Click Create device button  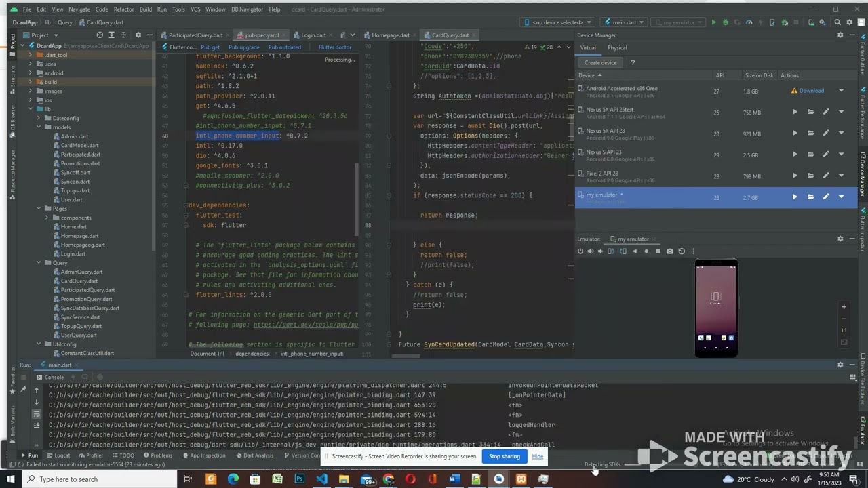[x=600, y=62]
